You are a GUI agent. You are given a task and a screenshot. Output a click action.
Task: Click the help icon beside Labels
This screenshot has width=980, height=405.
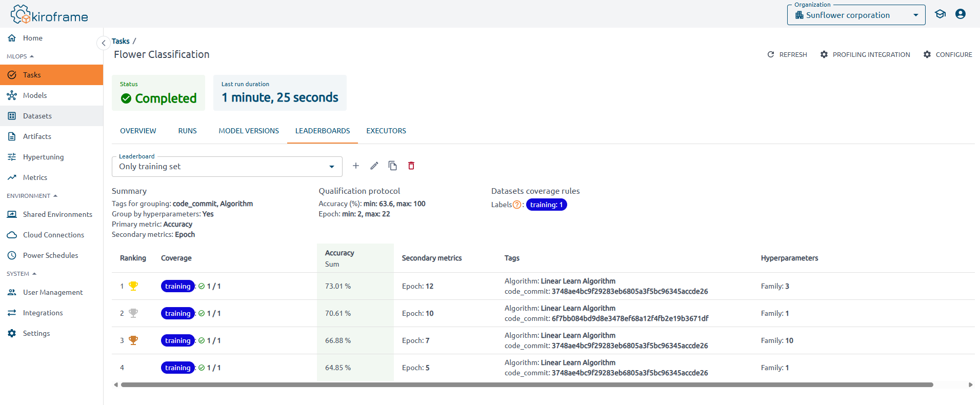click(517, 205)
